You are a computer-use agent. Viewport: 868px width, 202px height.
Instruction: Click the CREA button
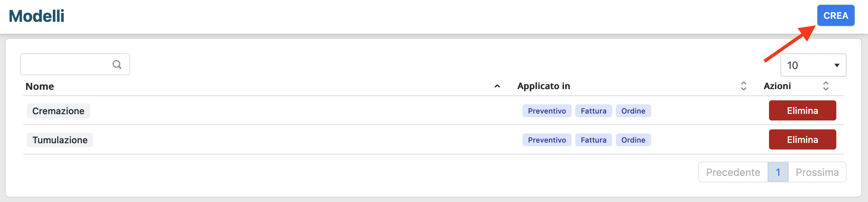coord(835,16)
